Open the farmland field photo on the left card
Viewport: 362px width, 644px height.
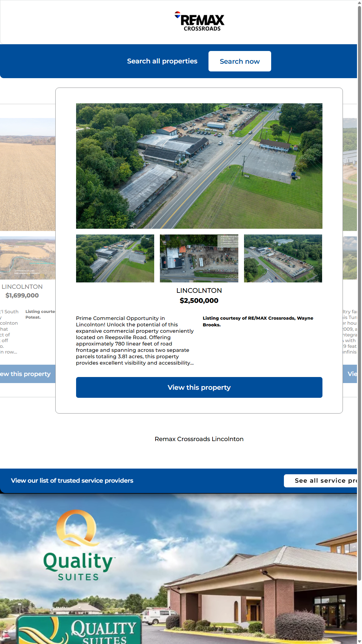coord(27,174)
